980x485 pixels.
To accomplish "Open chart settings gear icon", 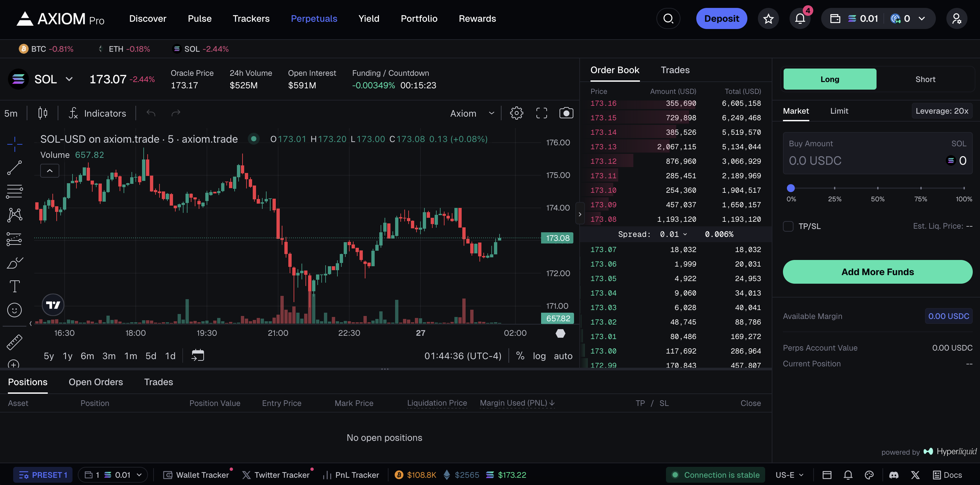I will click(x=516, y=113).
